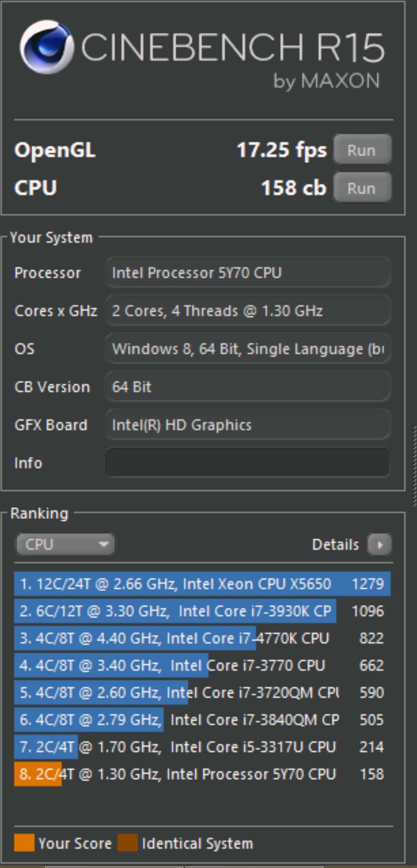
Task: Run the OpenGL benchmark test
Action: (362, 150)
